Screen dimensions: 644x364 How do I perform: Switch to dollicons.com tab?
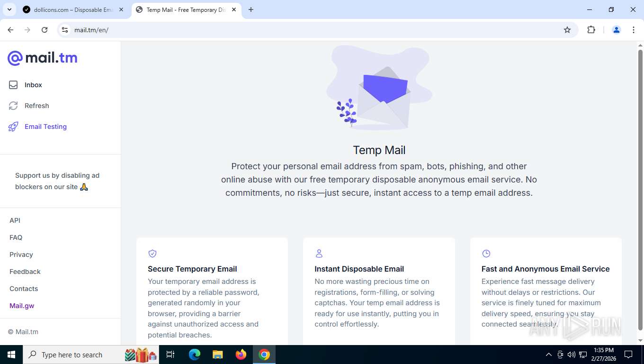(74, 9)
